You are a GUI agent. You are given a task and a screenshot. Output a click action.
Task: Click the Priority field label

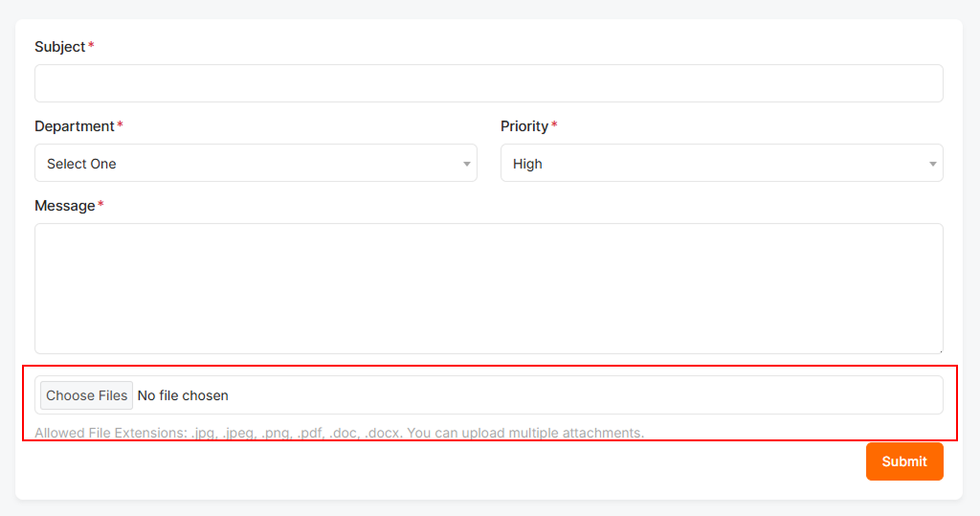click(523, 126)
